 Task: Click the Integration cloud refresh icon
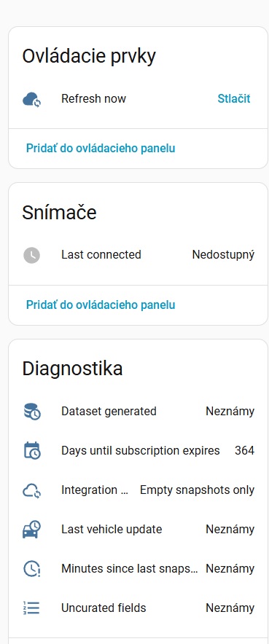(31, 490)
